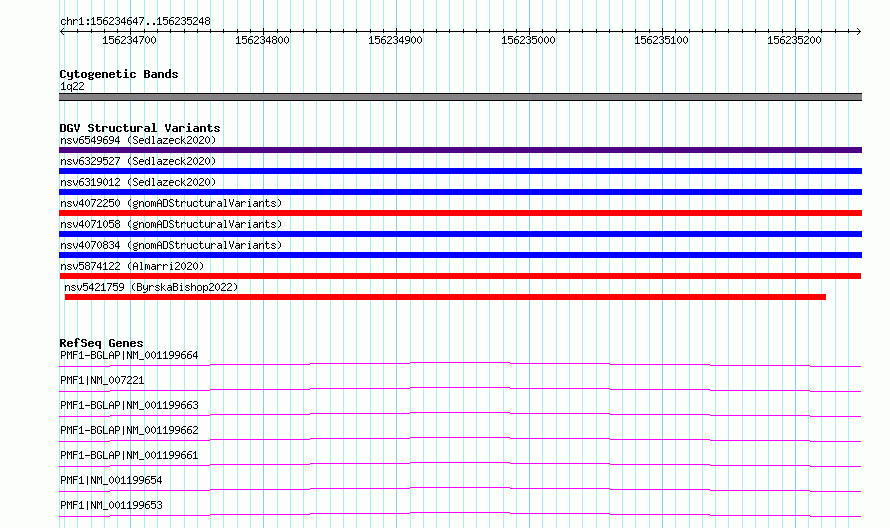The height and width of the screenshot is (528, 890).
Task: Open transcript label PMF1-BGLAP|NM_001199662
Action: pos(129,430)
